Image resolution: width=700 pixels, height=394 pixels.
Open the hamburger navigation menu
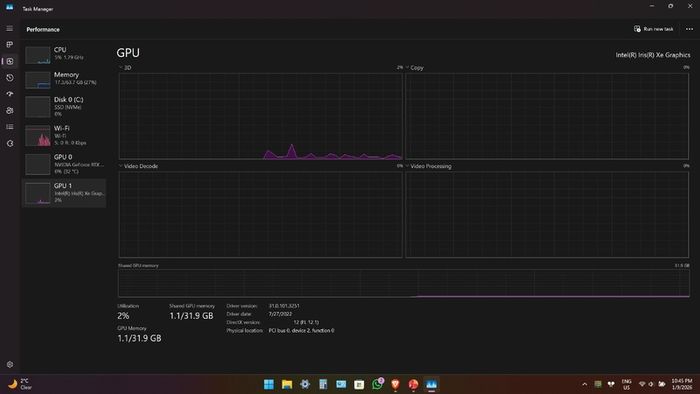point(9,29)
